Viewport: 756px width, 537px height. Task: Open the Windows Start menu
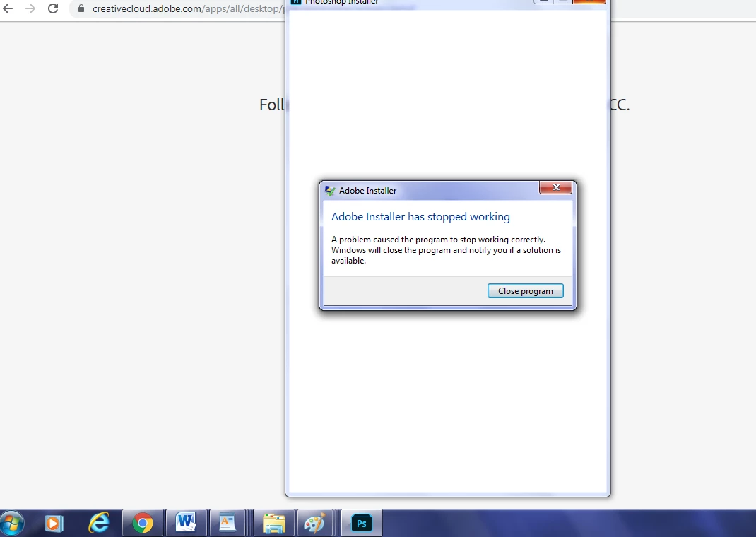pos(11,524)
